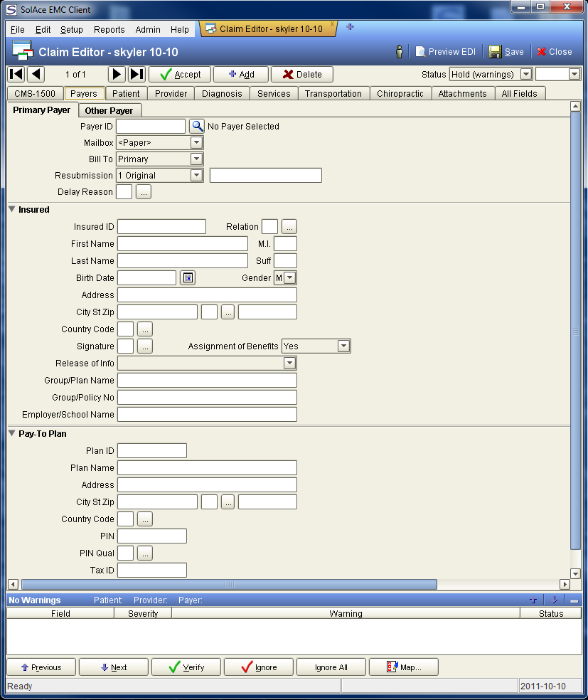Screen dimensions: 588x700
Task: Click the Previous warning button
Action: pyautogui.click(x=41, y=667)
